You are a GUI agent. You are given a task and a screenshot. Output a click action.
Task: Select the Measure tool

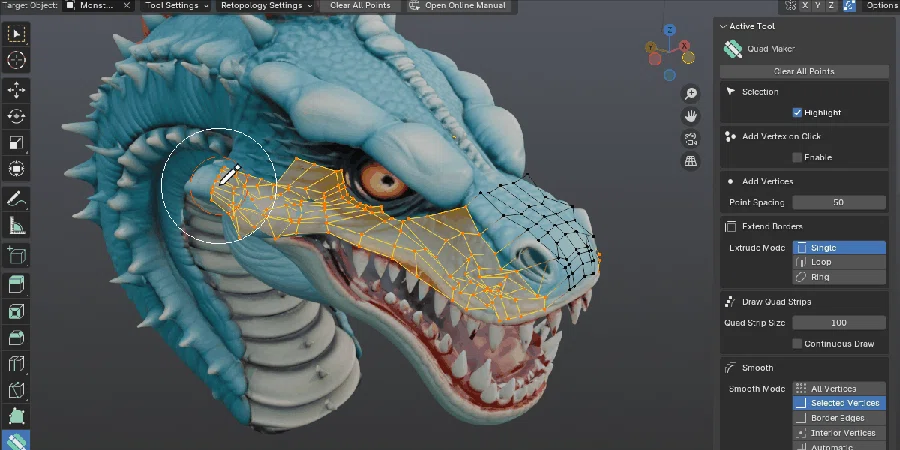click(16, 226)
